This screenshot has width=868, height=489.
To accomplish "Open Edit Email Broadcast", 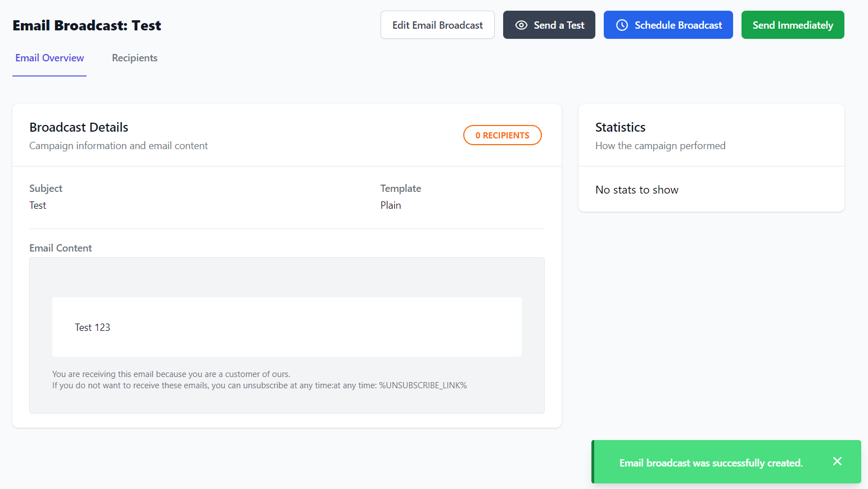I will coord(437,25).
